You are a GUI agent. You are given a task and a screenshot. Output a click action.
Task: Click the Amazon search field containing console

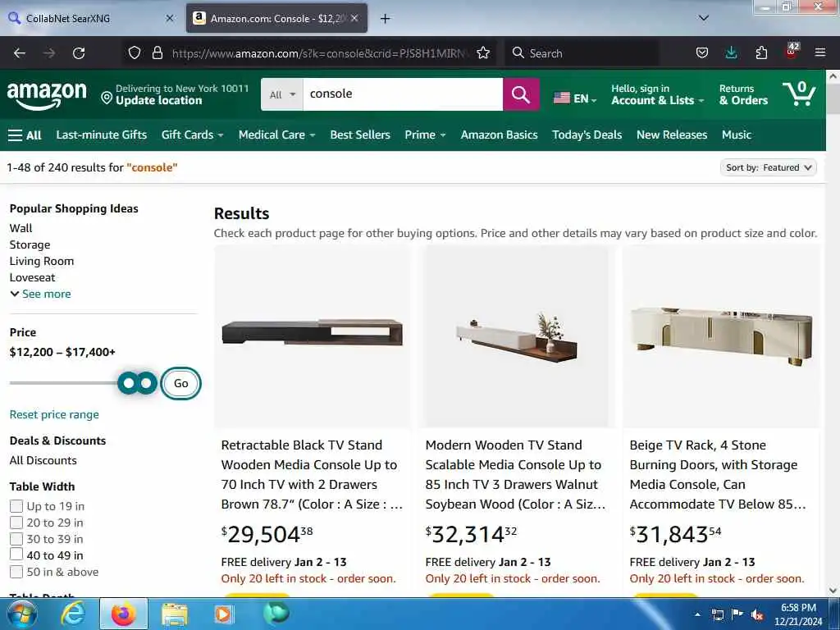click(x=403, y=94)
